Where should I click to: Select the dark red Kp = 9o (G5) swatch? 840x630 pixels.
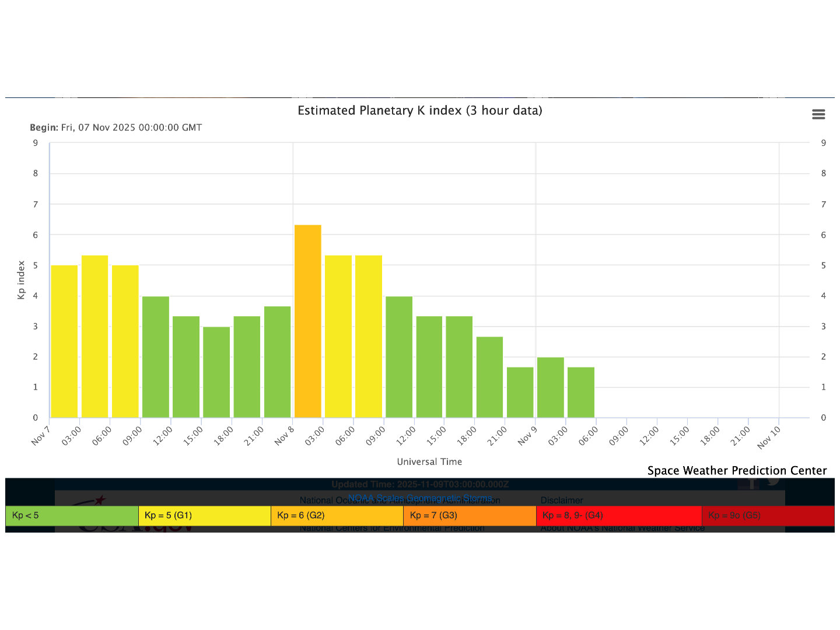768,516
